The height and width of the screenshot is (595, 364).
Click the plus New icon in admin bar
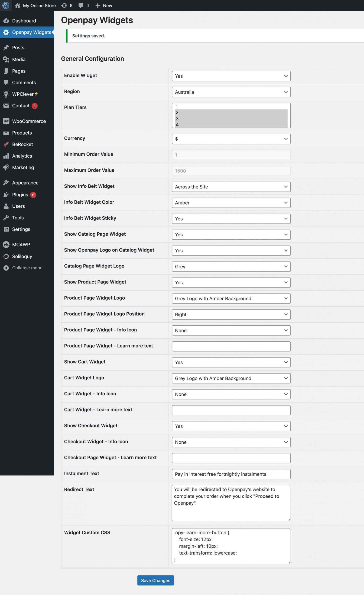[x=98, y=6]
